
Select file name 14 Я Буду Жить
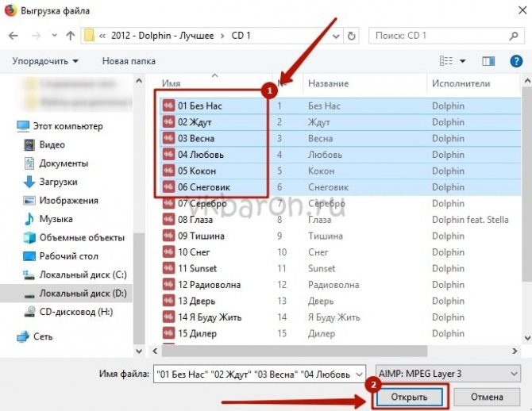(210, 317)
